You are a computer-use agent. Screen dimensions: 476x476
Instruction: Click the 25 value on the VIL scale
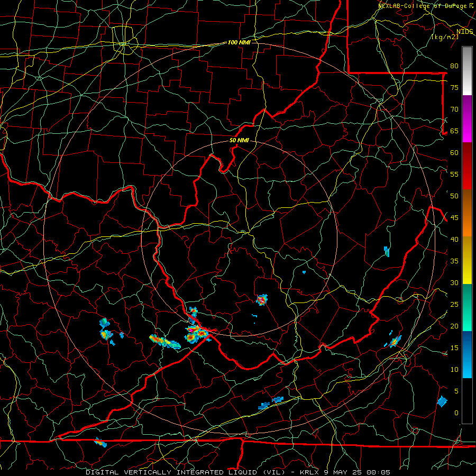tap(454, 305)
